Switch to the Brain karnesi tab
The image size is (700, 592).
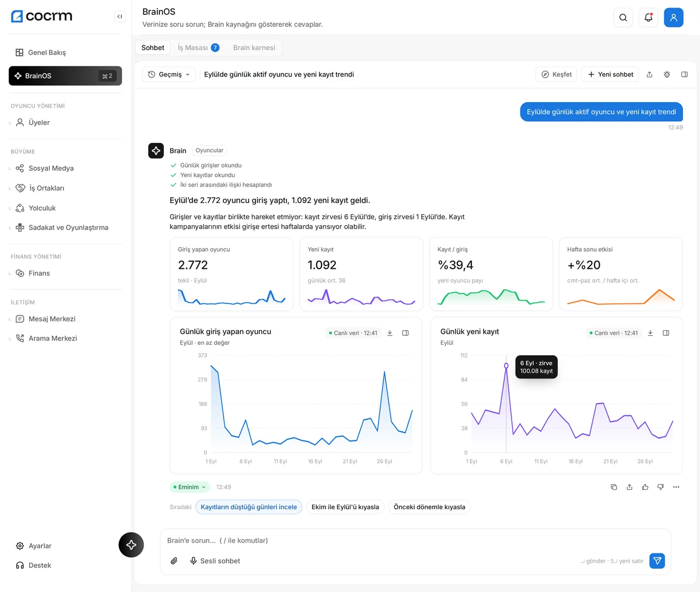pos(254,48)
